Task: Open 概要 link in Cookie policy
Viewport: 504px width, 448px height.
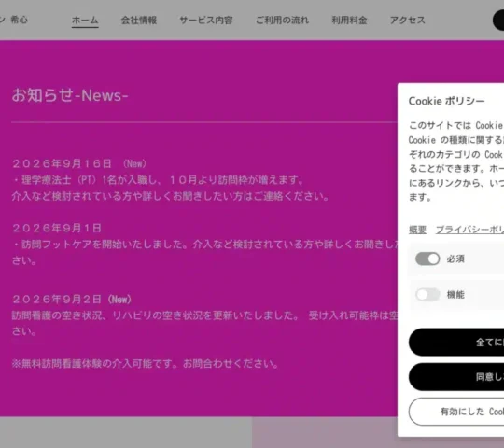Action: pyautogui.click(x=417, y=230)
